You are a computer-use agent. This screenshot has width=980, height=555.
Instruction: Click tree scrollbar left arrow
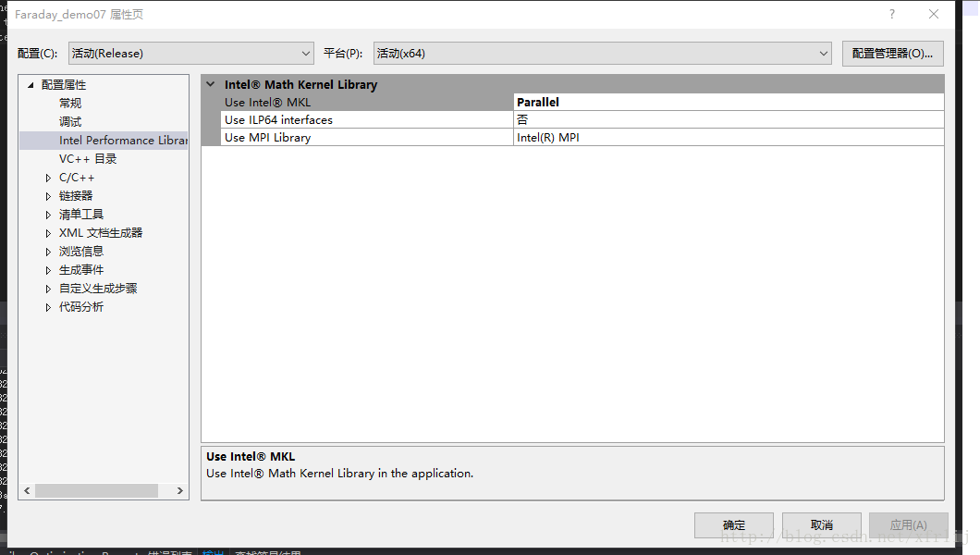coord(27,490)
